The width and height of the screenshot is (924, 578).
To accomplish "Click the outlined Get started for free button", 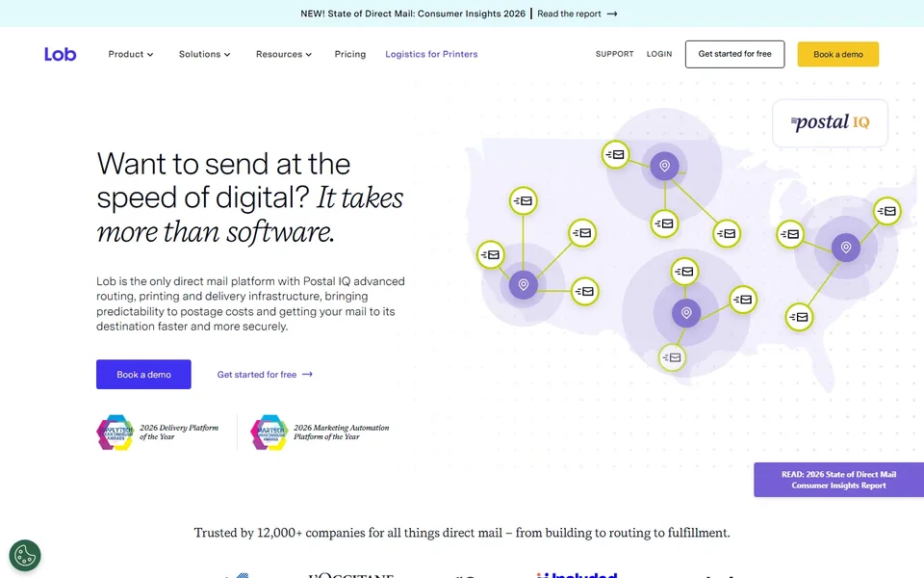I will [x=734, y=54].
